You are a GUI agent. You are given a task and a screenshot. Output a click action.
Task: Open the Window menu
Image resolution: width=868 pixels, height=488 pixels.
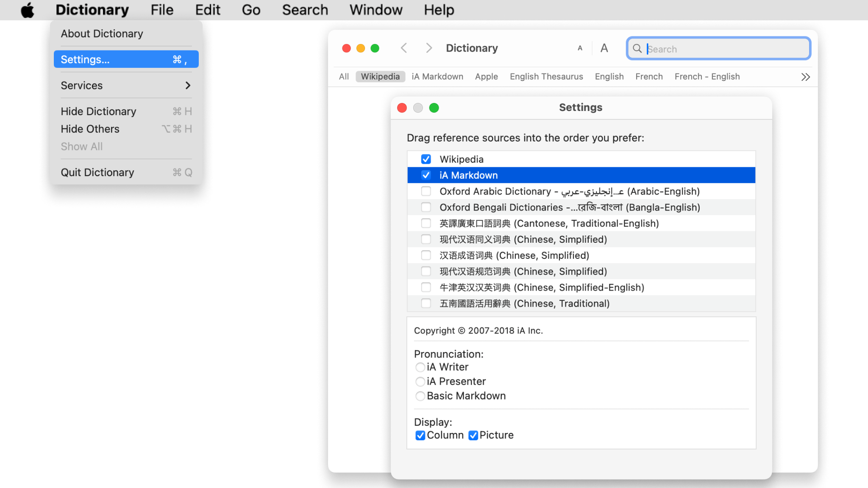point(376,10)
